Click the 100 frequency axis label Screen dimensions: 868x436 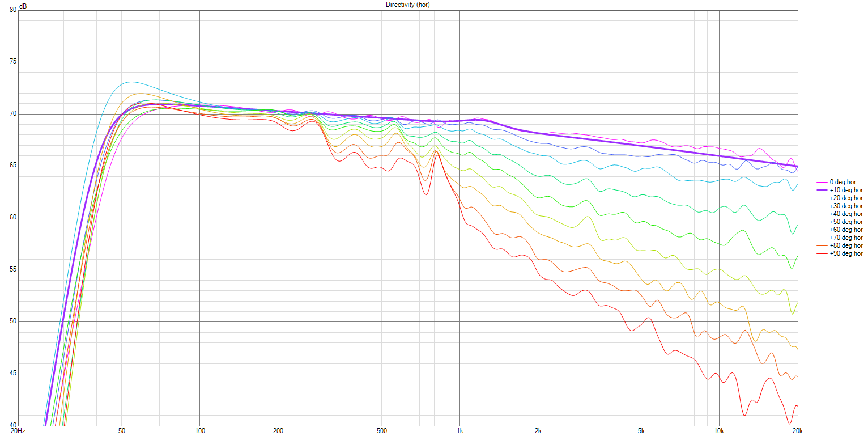(x=199, y=431)
